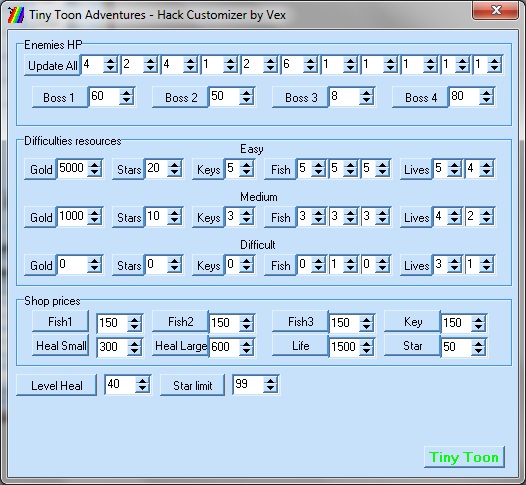Click the Boss 4 button
This screenshot has height=485, width=526.
click(420, 98)
